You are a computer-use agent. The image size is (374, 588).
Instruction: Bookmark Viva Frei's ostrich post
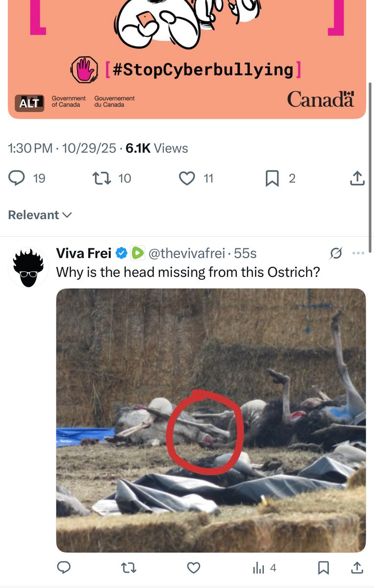coord(323,568)
